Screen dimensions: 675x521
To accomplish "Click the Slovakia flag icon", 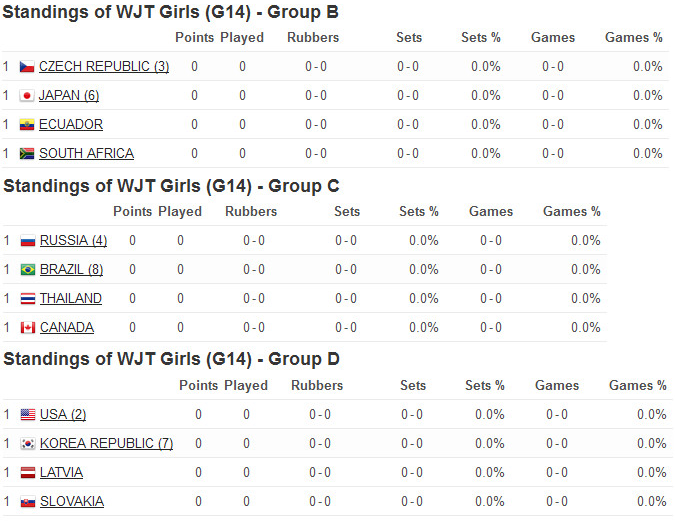I will pyautogui.click(x=28, y=502).
